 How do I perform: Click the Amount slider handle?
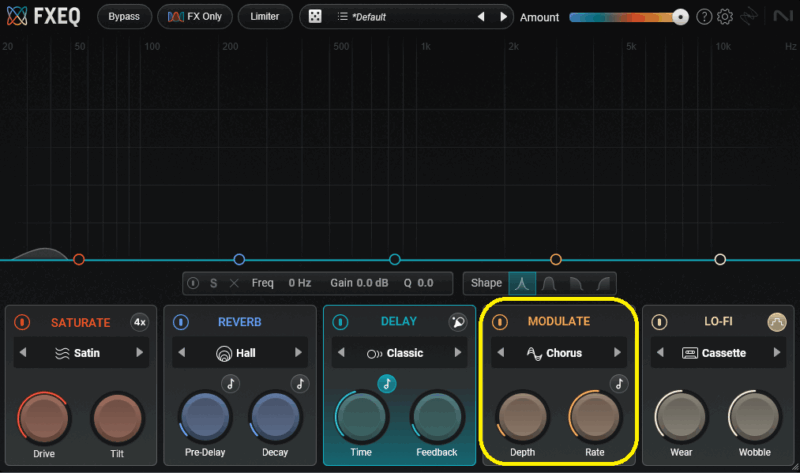point(680,17)
